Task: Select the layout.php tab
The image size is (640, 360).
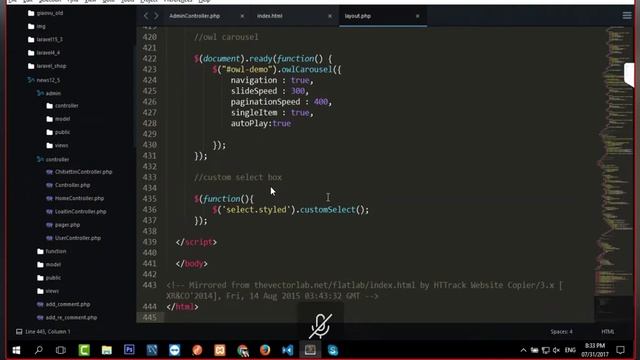Action: click(x=358, y=16)
